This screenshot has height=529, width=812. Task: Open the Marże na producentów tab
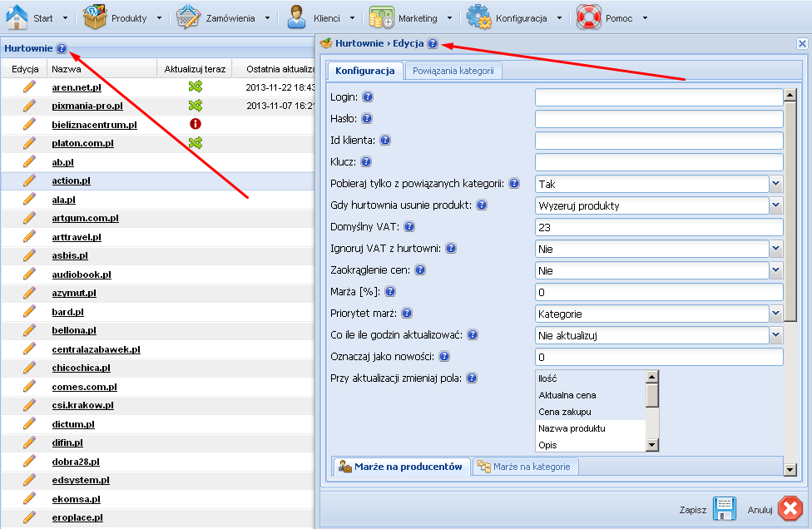(x=402, y=467)
